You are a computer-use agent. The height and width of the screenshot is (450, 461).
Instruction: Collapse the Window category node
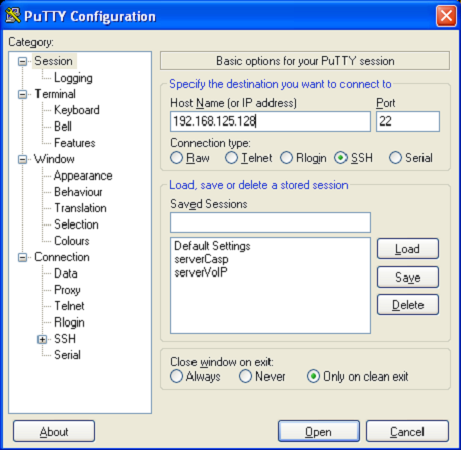22,159
